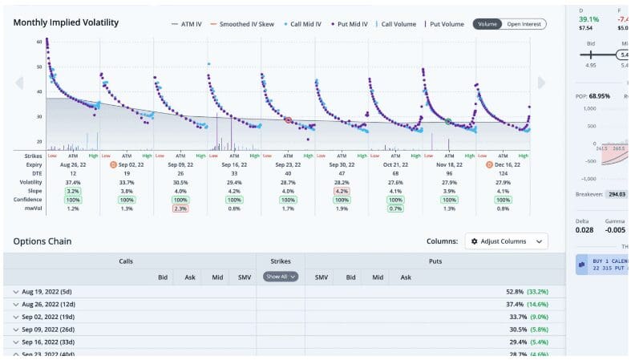635x364 pixels.
Task: Select the Volume toggle option
Action: (487, 24)
